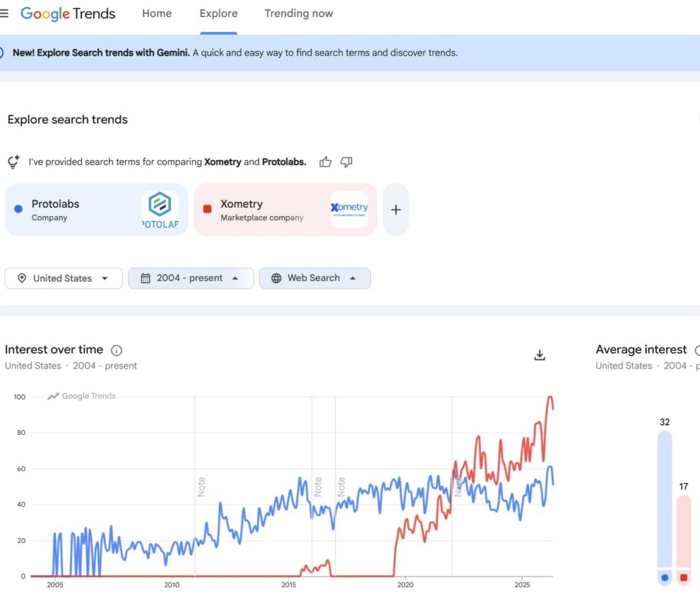Image resolution: width=700 pixels, height=593 pixels.
Task: Click the 2020 x-axis label
Action: [x=405, y=585]
